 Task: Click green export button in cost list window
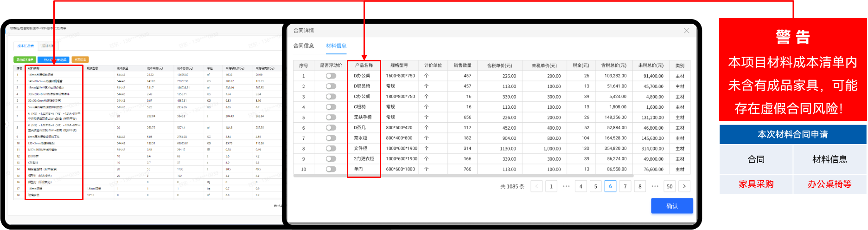pos(25,59)
